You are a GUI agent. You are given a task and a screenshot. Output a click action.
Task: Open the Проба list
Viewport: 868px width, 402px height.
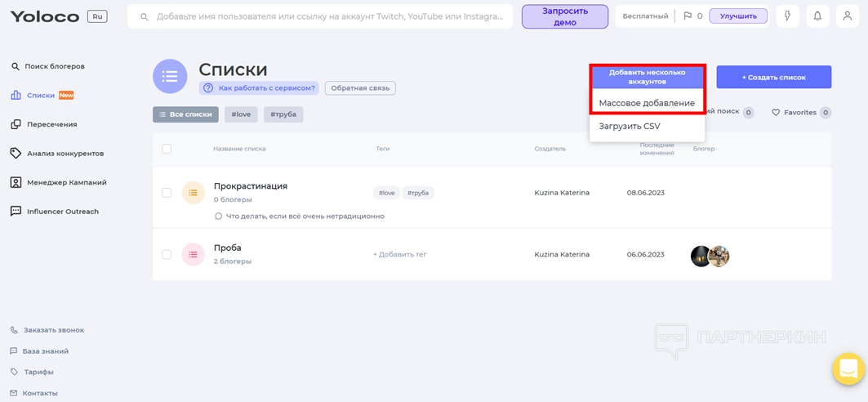coord(228,248)
